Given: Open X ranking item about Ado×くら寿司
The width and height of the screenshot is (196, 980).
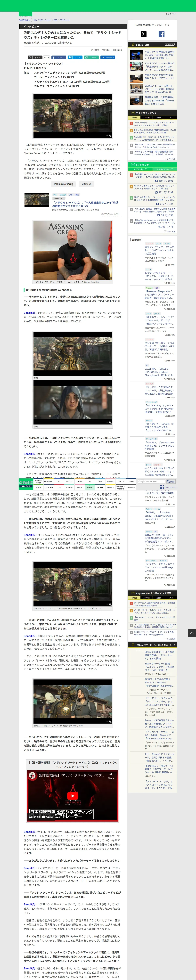Looking at the screenshot, I should click(155, 187).
